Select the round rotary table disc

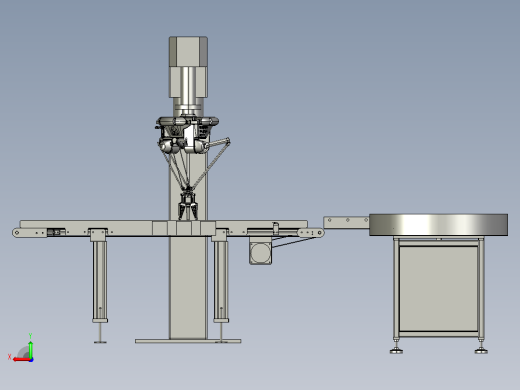(438, 225)
